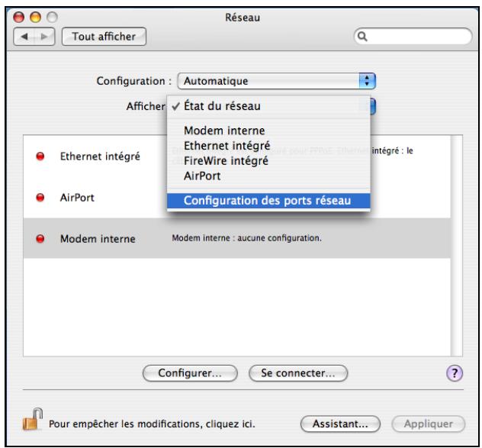Click the Tout afficher toolbar button

coord(104,37)
